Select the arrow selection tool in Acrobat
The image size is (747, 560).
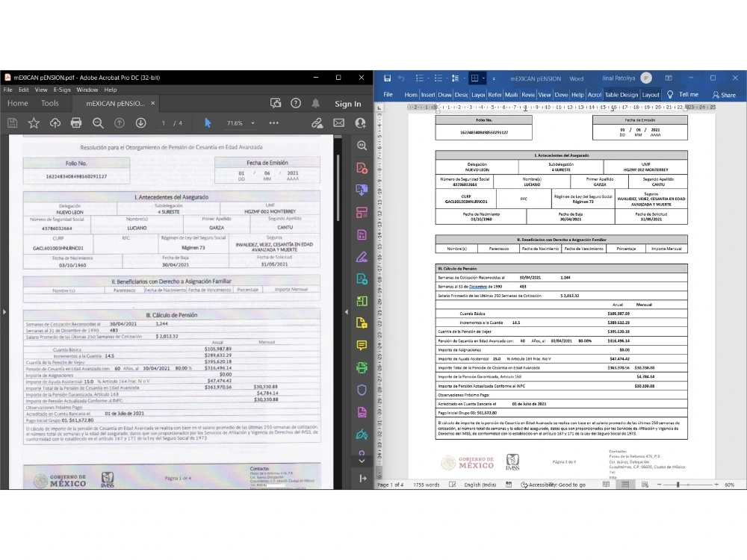tap(207, 123)
